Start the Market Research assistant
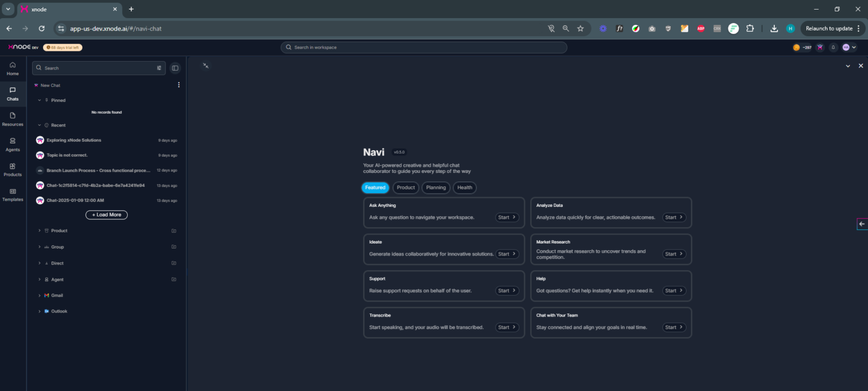This screenshot has height=391, width=868. tap(673, 254)
